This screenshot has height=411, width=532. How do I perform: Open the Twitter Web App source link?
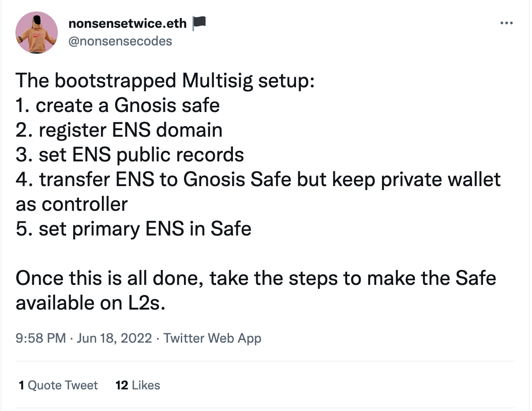[x=212, y=338]
